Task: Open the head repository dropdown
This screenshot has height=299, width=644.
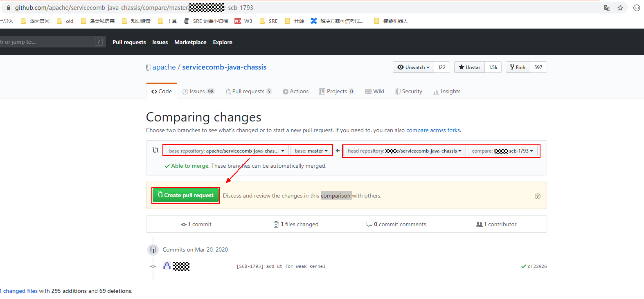Action: 404,151
